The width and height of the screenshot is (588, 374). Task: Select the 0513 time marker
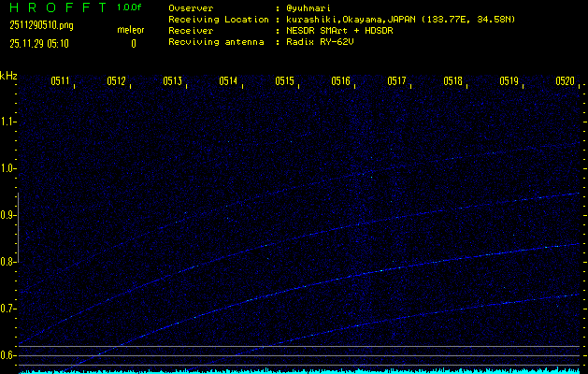pyautogui.click(x=172, y=81)
